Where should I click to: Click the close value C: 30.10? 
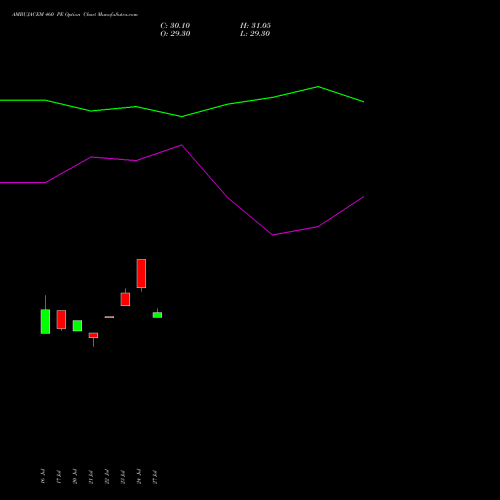(x=175, y=26)
